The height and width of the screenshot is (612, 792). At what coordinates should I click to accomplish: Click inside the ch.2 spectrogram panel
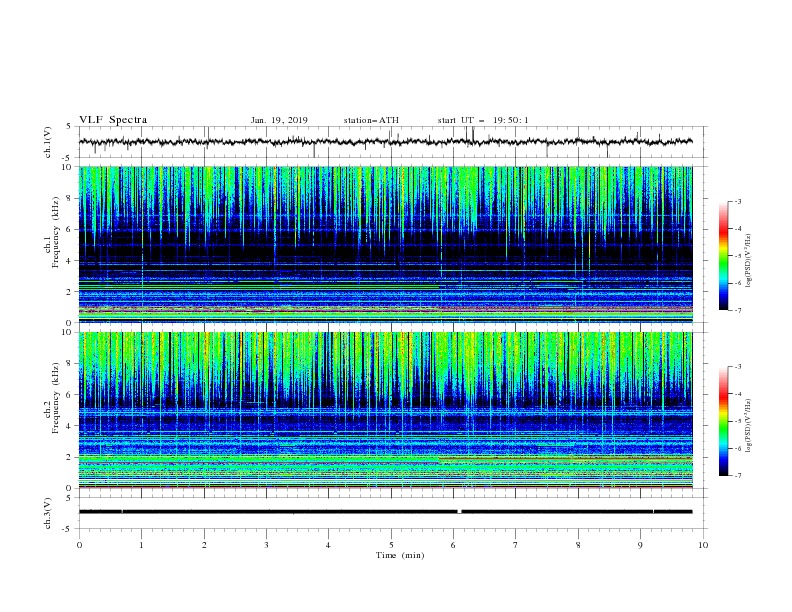385,410
